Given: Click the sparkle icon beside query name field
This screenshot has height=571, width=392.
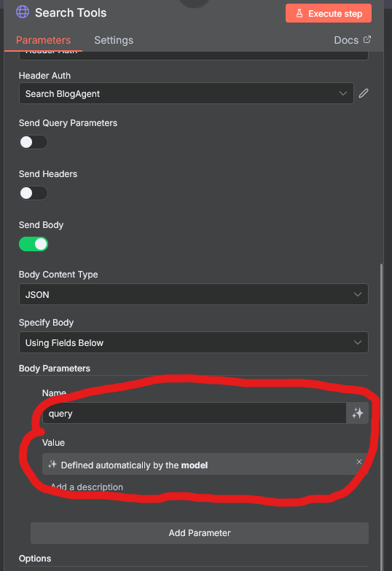Looking at the screenshot, I should (357, 413).
